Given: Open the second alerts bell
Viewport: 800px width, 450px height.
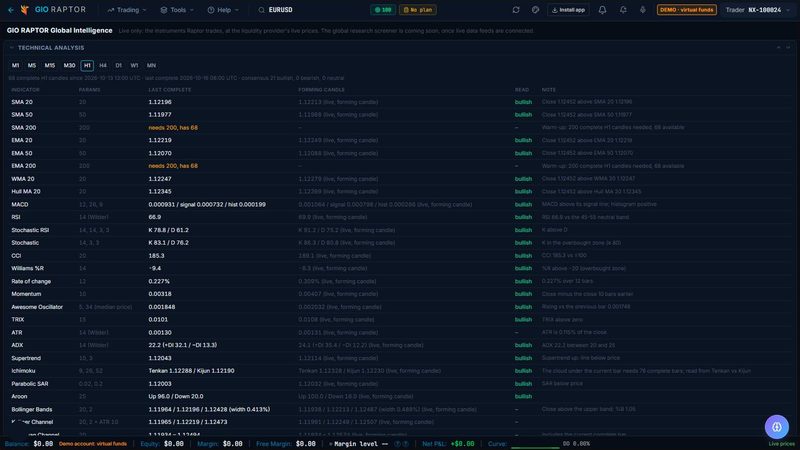Looking at the screenshot, I should click(623, 10).
